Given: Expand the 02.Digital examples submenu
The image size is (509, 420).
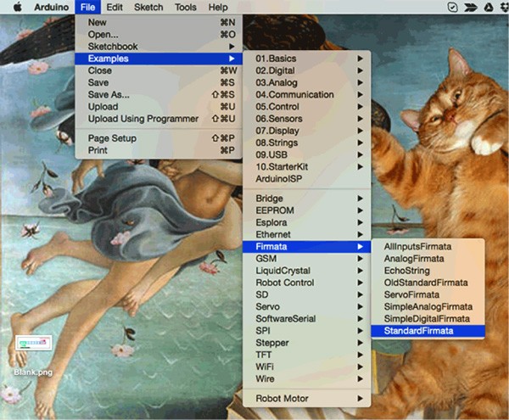Looking at the screenshot, I should coord(307,70).
